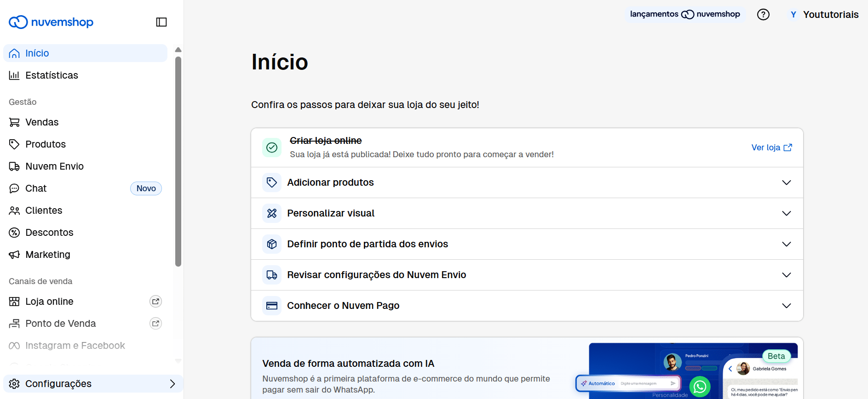Click the WhatsApp icon in the banner
Viewport: 868px width, 399px height.
pos(700,387)
